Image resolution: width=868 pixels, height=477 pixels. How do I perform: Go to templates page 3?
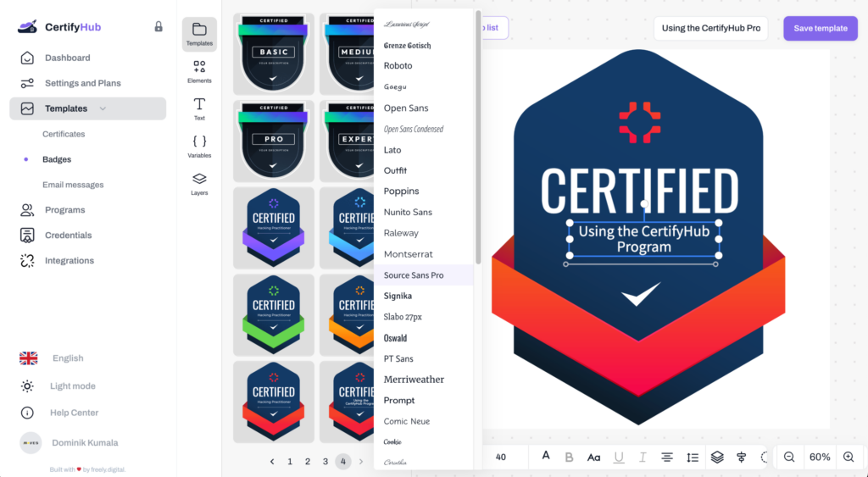[325, 462]
